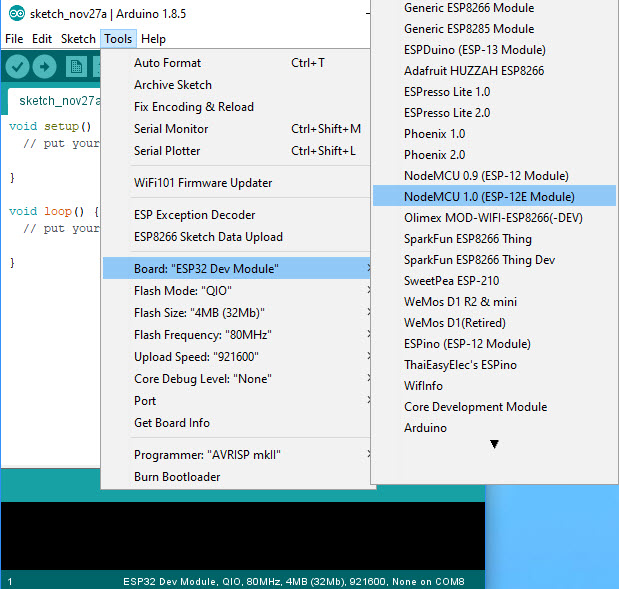Select ESPresso Lite 2.0 board
The image size is (619, 589).
click(494, 113)
